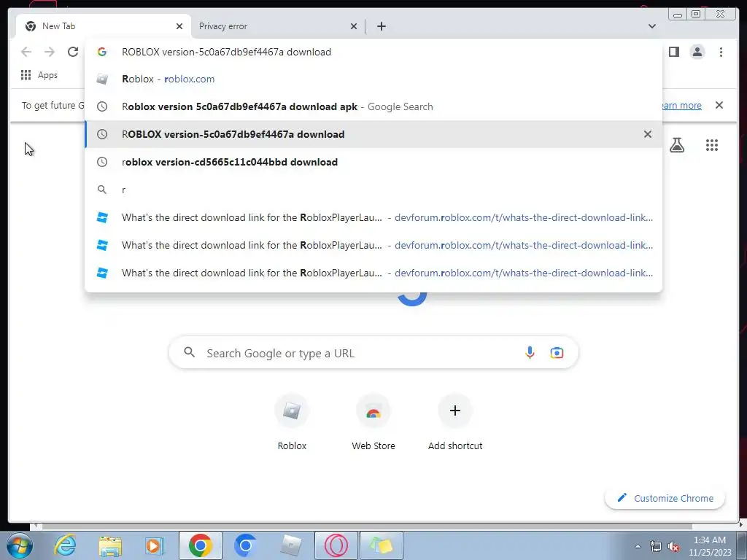Viewport: 747px width, 560px height.
Task: Choose the download apk Google Search suggestion
Action: pyautogui.click(x=373, y=106)
